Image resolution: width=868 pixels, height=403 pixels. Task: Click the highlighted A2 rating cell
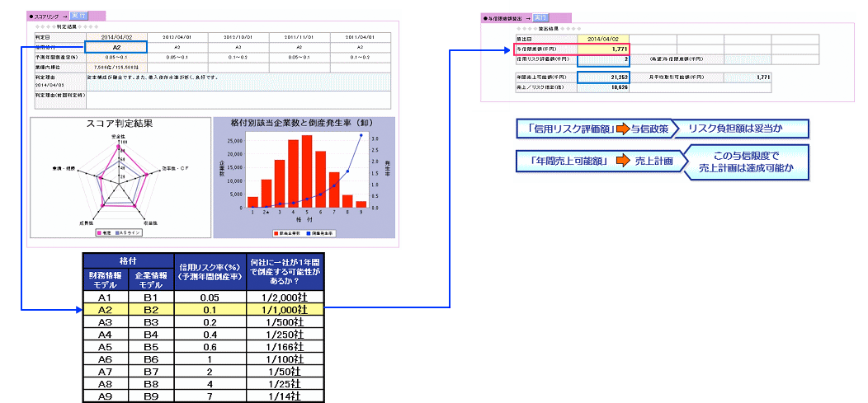pyautogui.click(x=116, y=48)
